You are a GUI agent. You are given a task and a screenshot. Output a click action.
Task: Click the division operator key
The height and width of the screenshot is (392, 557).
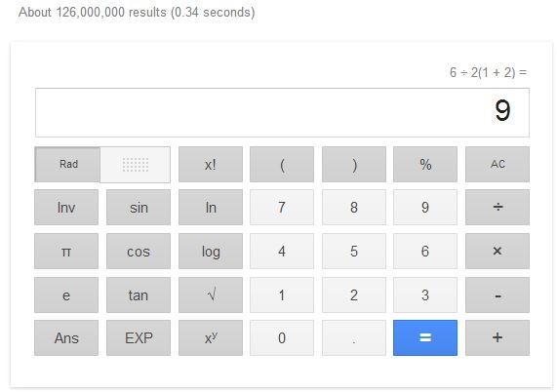pyautogui.click(x=497, y=207)
